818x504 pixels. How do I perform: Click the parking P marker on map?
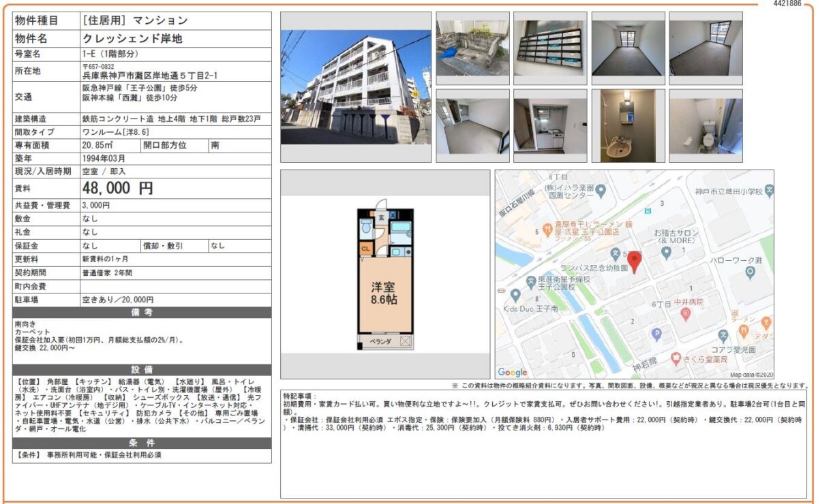point(656,334)
